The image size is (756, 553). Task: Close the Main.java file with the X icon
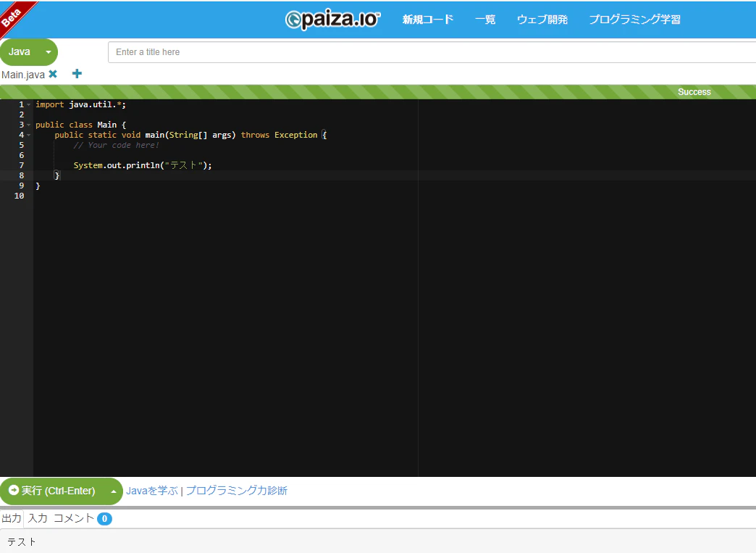52,73
